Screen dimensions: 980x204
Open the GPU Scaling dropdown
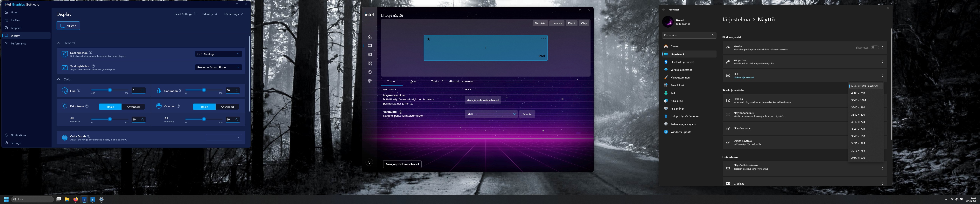[218, 54]
